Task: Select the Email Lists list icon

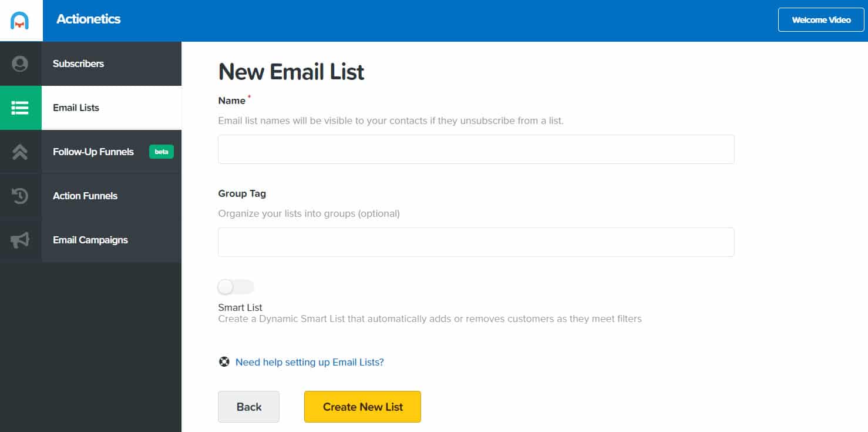Action: click(x=20, y=108)
